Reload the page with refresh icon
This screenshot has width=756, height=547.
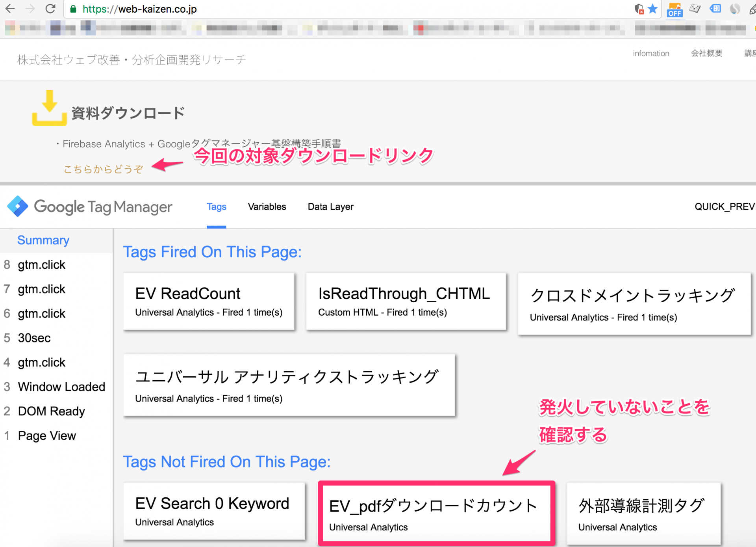50,9
